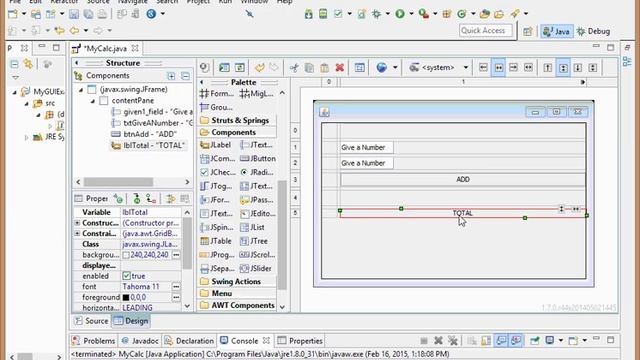Click the background property ellipsis button
This screenshot has width=640, height=360.
click(176, 255)
